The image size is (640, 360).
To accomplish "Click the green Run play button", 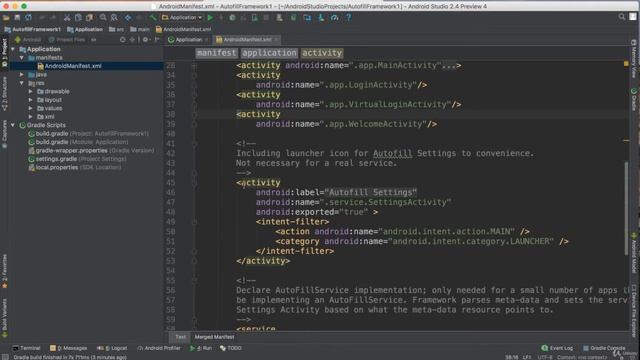I will click(210, 18).
